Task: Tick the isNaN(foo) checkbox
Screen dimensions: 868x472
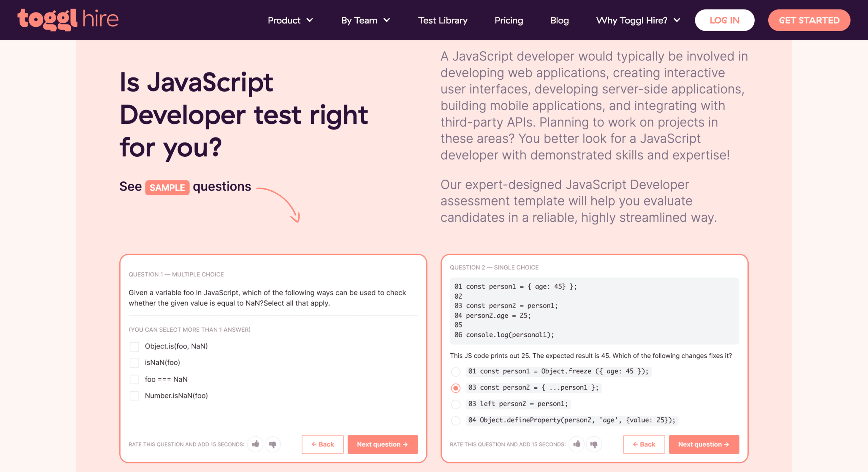Action: pos(134,363)
